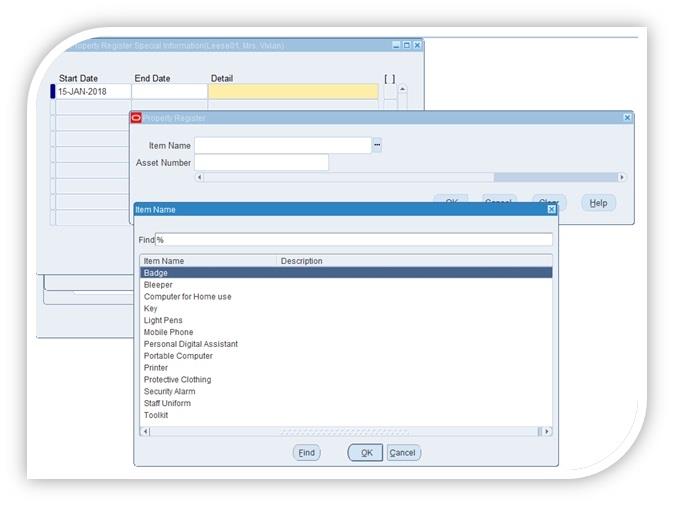Image resolution: width=674 pixels, height=506 pixels.
Task: Select Computer for Home use item
Action: pyautogui.click(x=187, y=297)
